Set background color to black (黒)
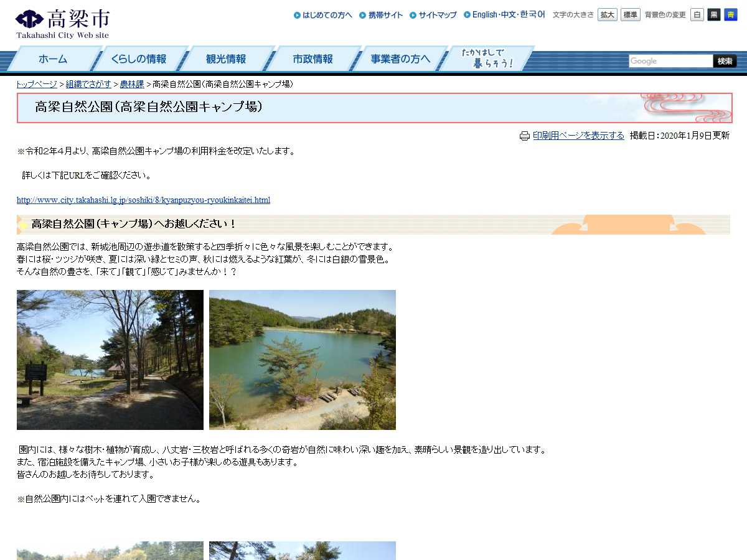747x560 pixels. (x=714, y=15)
